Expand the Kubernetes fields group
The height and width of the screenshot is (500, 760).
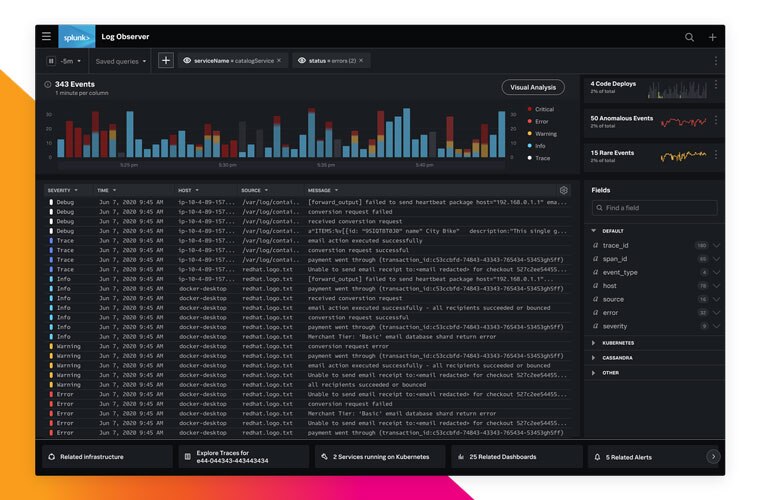coord(594,343)
